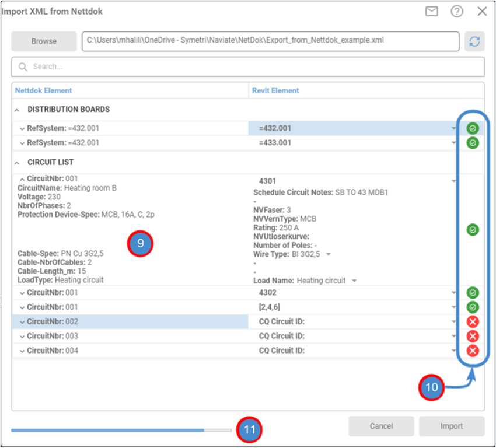
Task: Click red error status for CircuitNbr 004
Action: [x=473, y=351]
